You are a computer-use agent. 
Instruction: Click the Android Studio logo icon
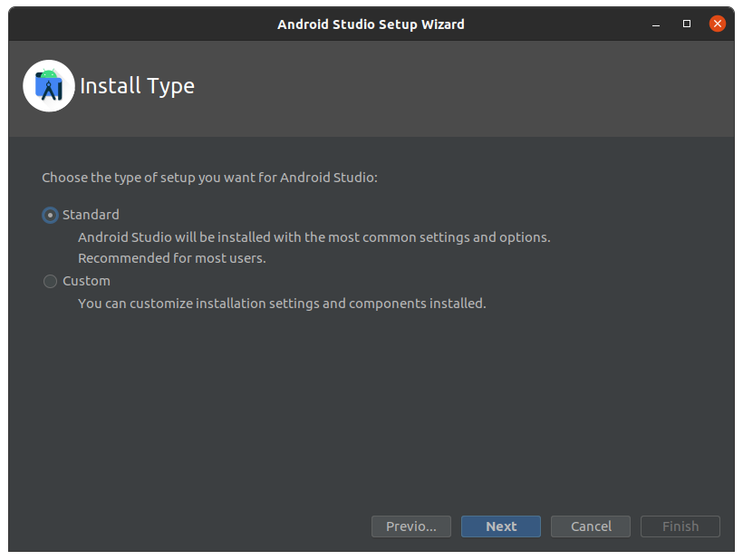pos(49,86)
